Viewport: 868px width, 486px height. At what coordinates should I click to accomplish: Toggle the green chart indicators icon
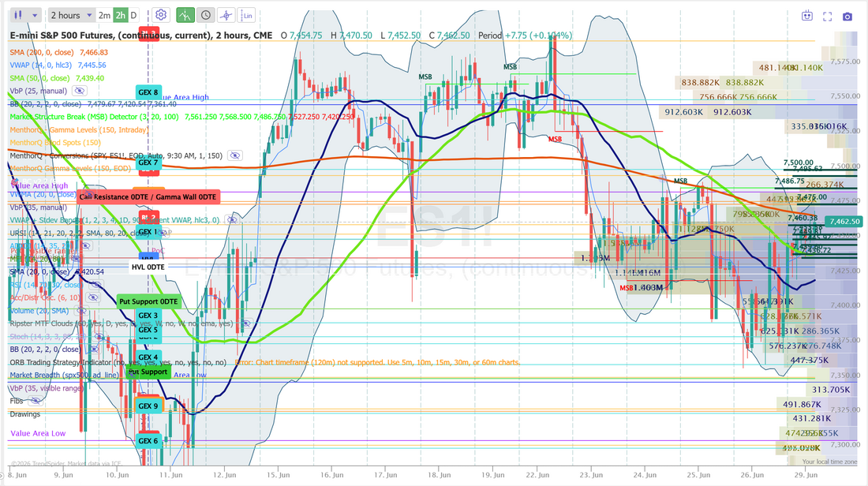click(185, 15)
